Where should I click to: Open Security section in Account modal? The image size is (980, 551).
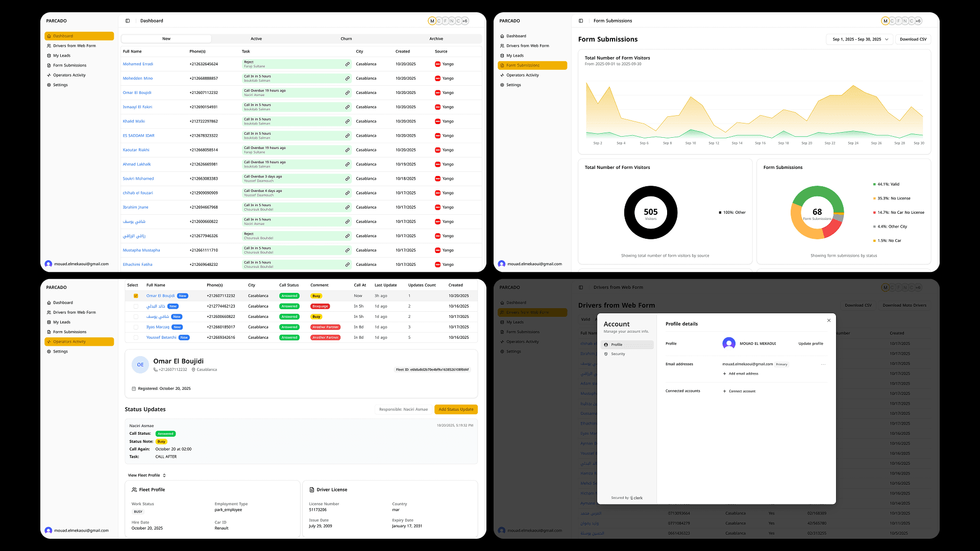tap(618, 354)
